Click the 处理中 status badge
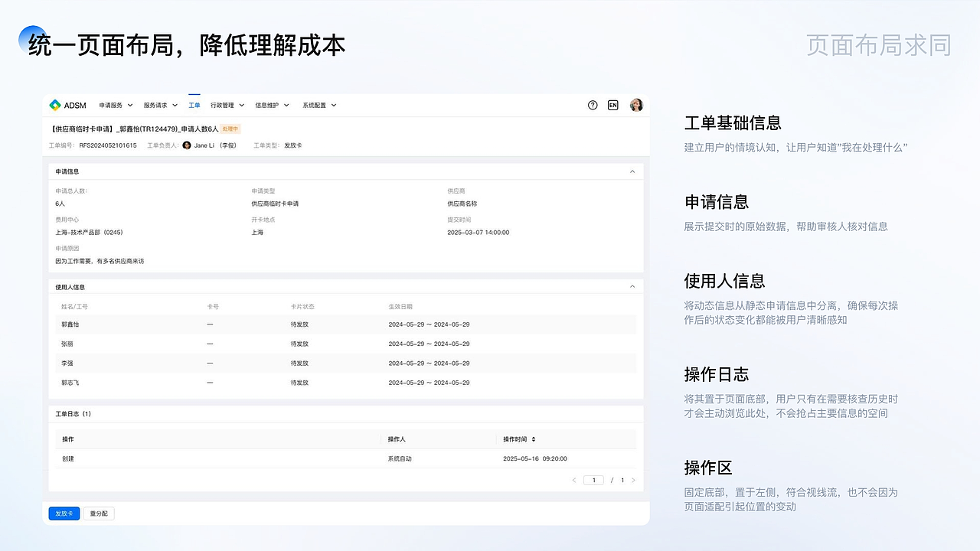Image resolution: width=980 pixels, height=551 pixels. click(231, 129)
